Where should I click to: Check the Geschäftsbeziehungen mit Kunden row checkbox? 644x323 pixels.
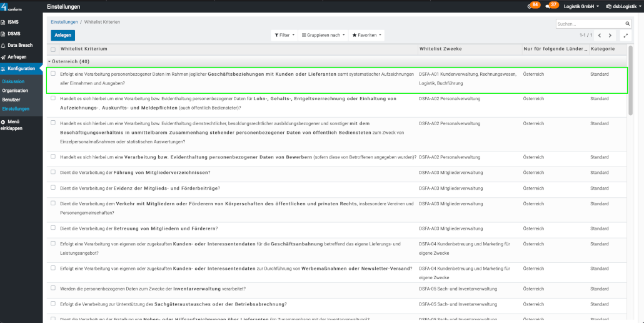click(x=53, y=74)
